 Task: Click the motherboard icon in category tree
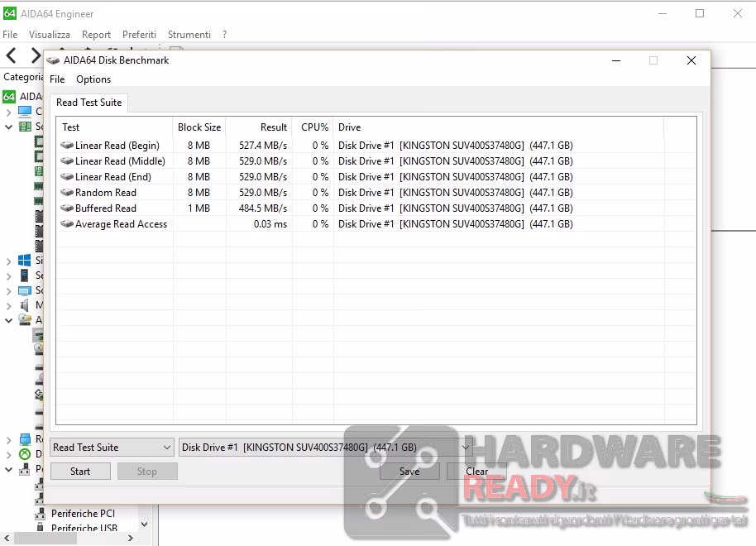click(x=25, y=127)
